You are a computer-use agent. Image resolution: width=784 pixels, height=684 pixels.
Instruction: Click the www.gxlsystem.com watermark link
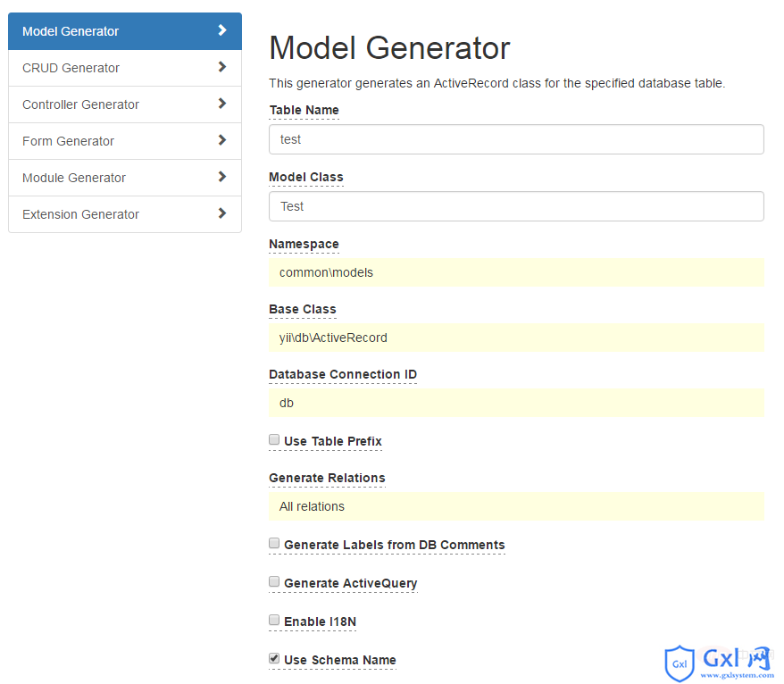click(737, 675)
